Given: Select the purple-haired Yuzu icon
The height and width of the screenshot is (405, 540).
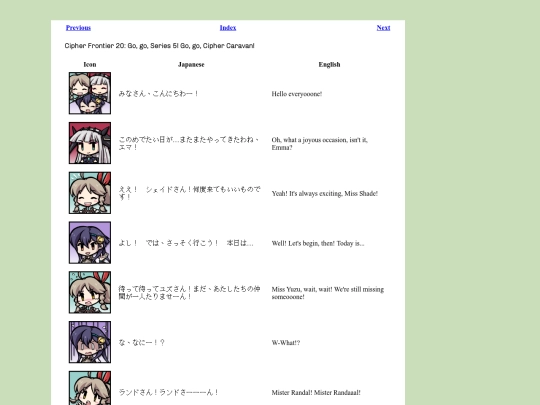Looking at the screenshot, I should coord(90,242).
